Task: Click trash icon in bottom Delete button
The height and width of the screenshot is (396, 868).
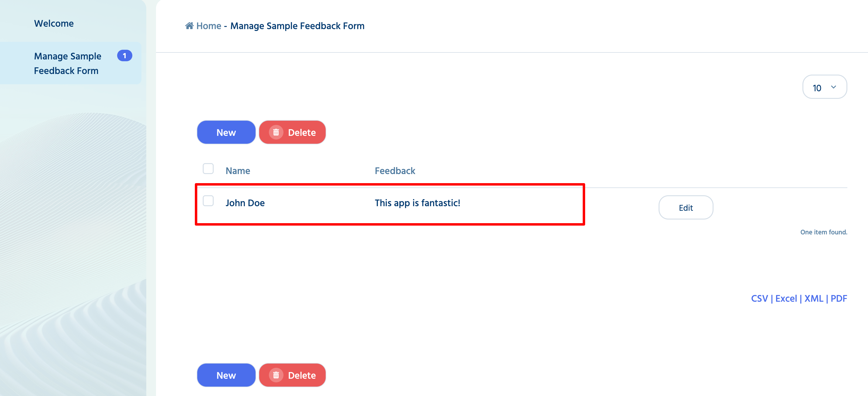Action: tap(276, 375)
